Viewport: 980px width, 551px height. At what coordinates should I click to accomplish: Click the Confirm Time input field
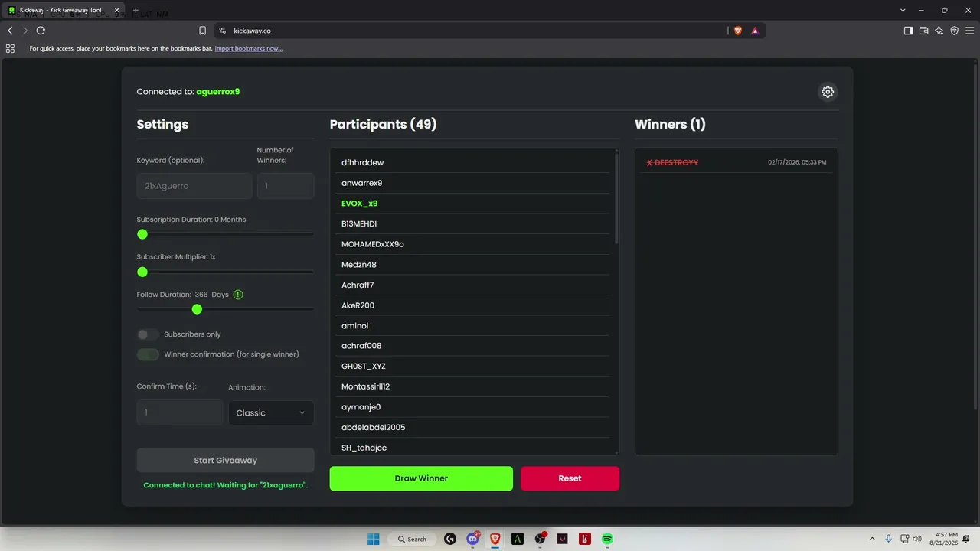180,412
